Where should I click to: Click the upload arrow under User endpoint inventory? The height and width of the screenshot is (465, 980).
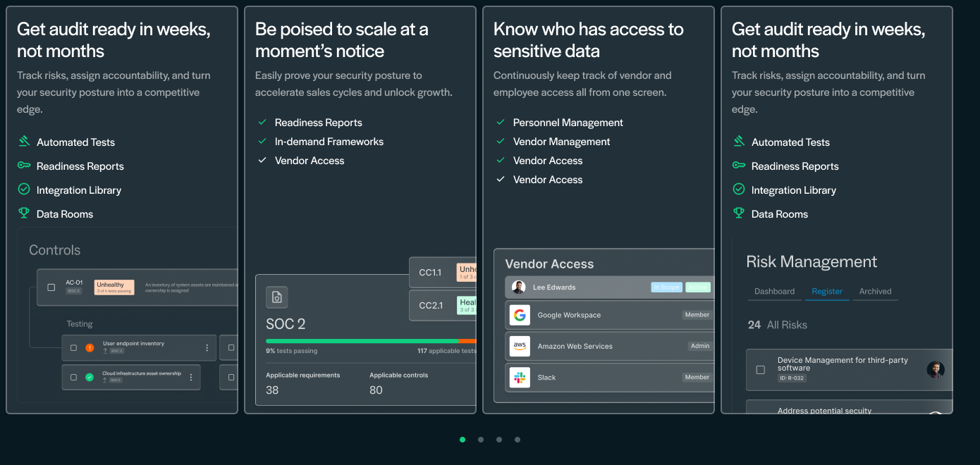105,351
